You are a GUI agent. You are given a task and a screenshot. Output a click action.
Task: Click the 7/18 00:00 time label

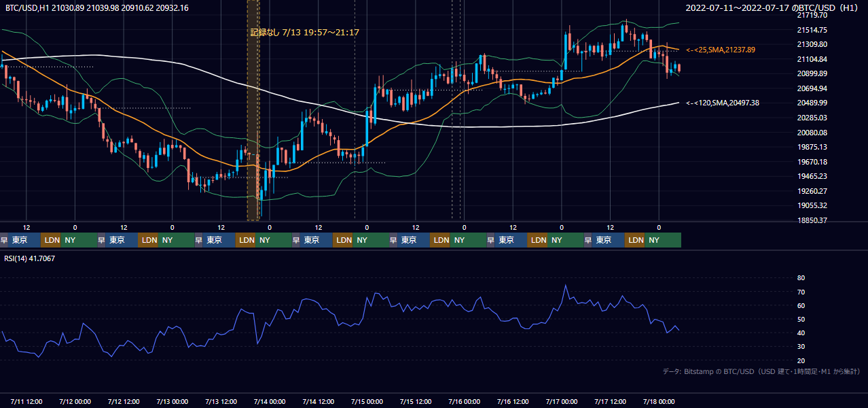click(659, 401)
